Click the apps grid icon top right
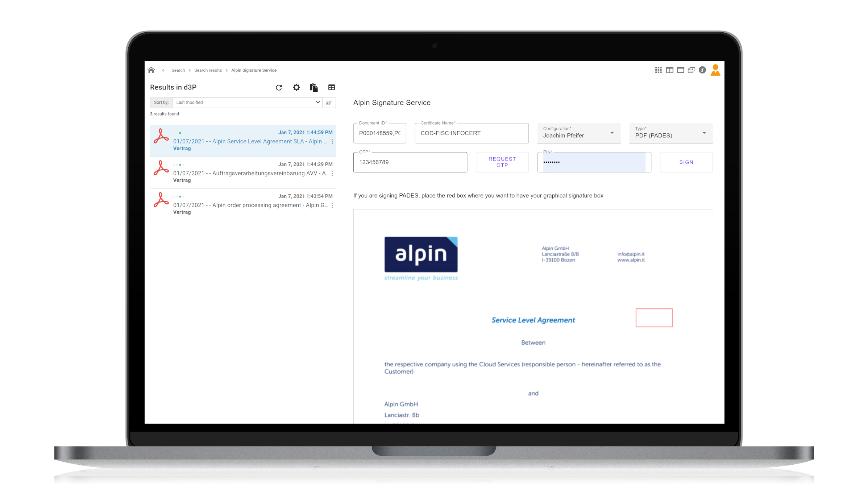Viewport: 868px width, 499px height. pyautogui.click(x=658, y=70)
